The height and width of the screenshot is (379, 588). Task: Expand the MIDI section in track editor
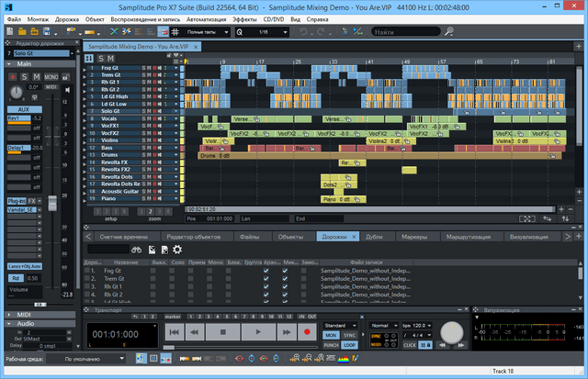pyautogui.click(x=25, y=314)
